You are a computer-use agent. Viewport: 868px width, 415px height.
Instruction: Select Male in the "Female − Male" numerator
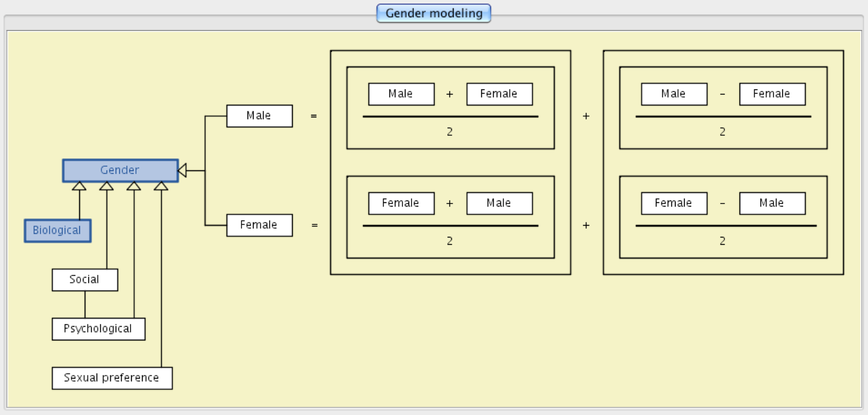(x=772, y=203)
